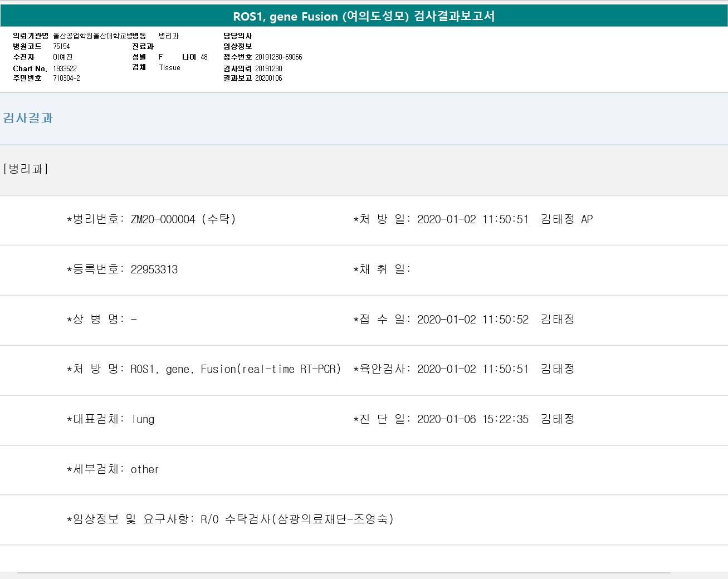Click the '임상정보' label
This screenshot has height=579, width=728.
pyautogui.click(x=238, y=46)
